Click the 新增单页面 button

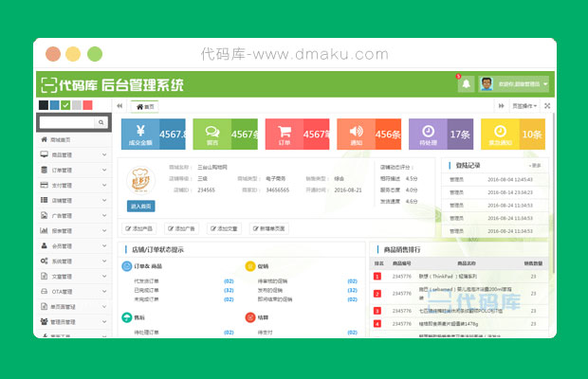(x=269, y=228)
